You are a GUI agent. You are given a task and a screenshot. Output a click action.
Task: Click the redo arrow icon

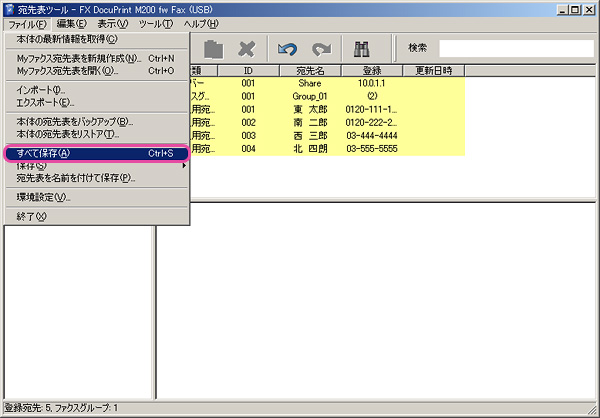click(x=321, y=48)
